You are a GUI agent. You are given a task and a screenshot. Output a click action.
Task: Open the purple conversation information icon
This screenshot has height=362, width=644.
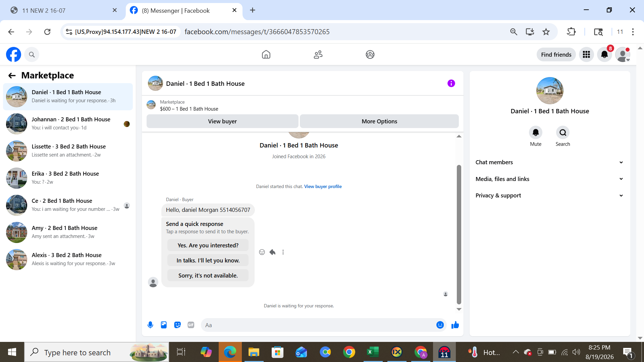[x=451, y=83]
